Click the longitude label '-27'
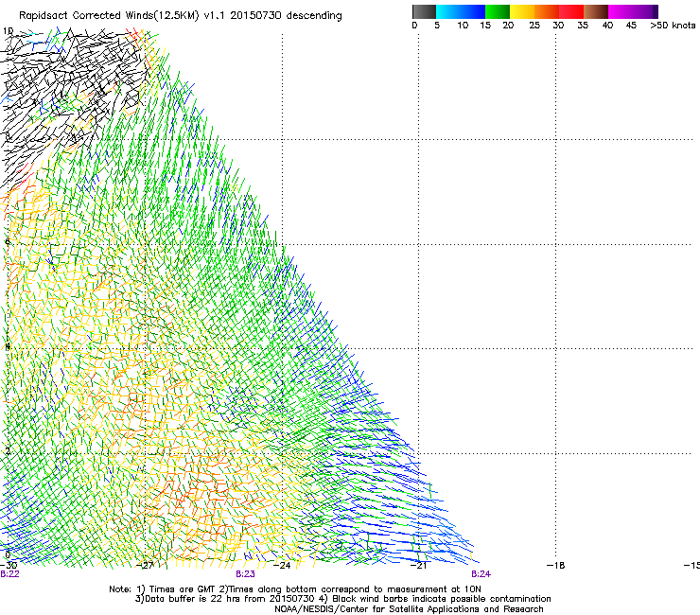Screen dimensions: 700x615 pyautogui.click(x=145, y=565)
